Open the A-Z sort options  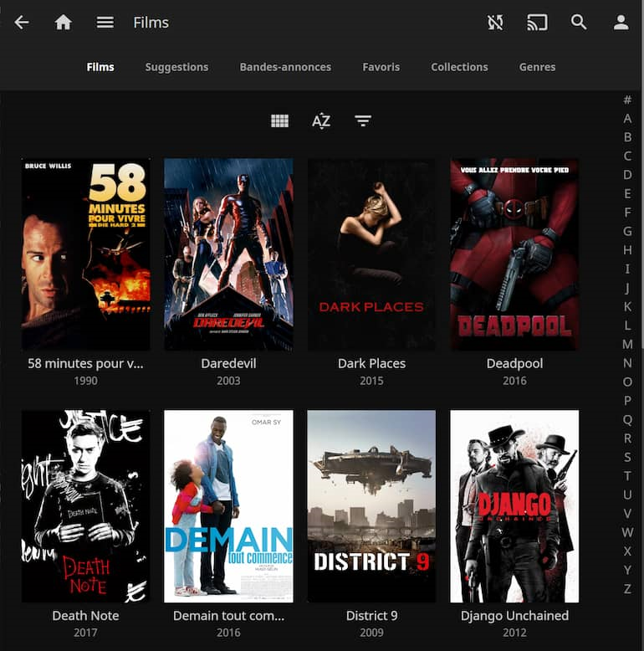321,121
